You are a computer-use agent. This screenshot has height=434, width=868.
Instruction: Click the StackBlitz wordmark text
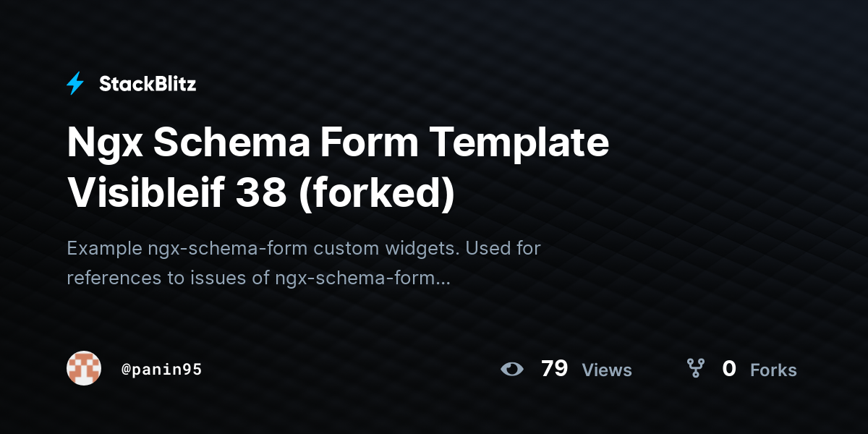(x=148, y=84)
